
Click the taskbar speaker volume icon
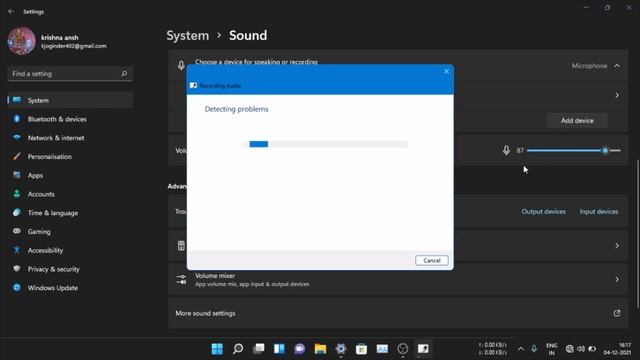point(581,349)
